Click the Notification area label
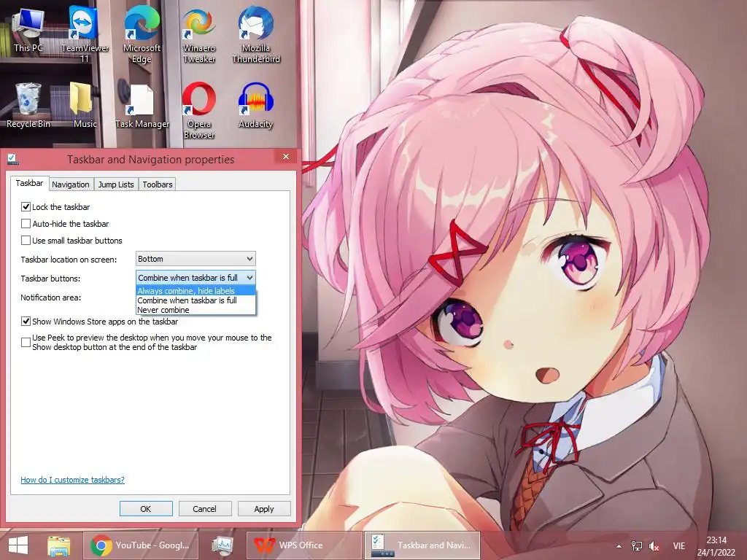747x560 pixels. click(x=50, y=297)
